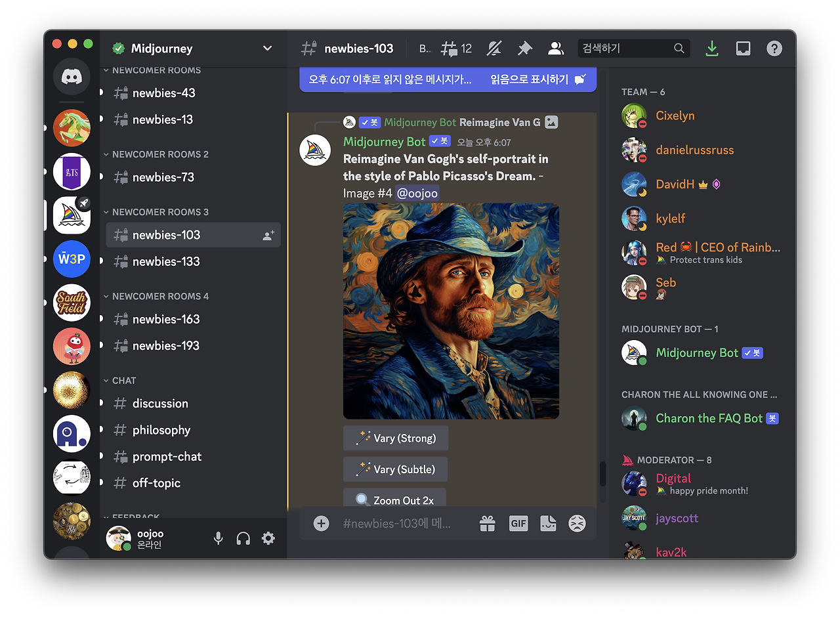Click the oojoo user avatar
Image resolution: width=840 pixels, height=617 pixels.
tap(119, 538)
